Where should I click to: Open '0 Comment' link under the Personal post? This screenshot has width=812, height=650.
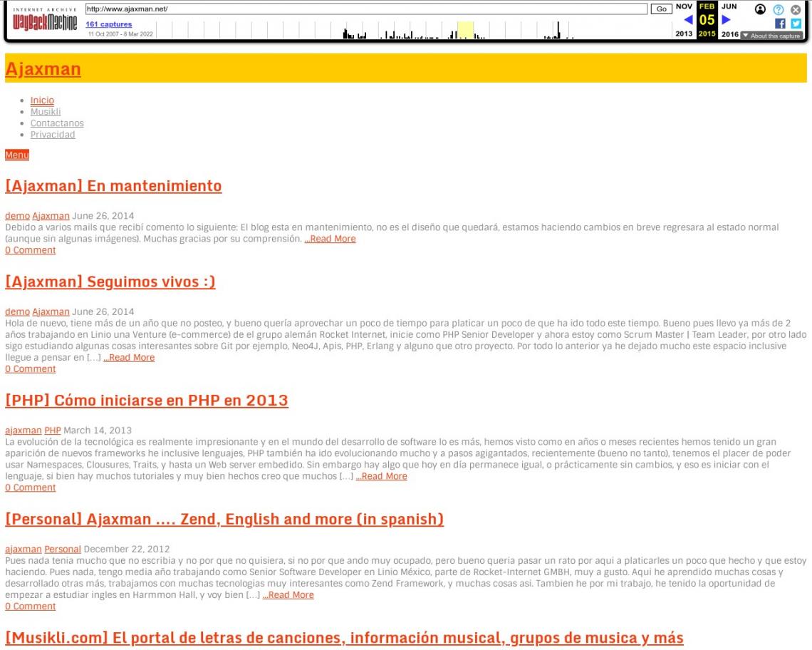(x=31, y=606)
